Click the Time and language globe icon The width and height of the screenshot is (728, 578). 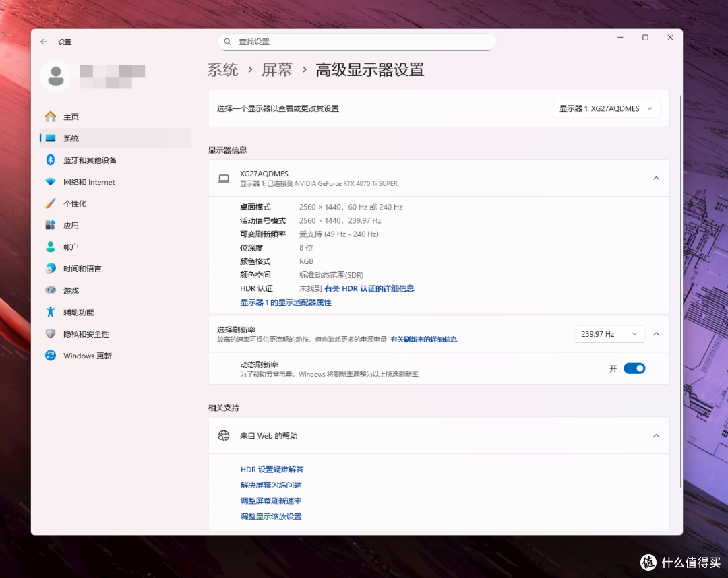tap(51, 269)
